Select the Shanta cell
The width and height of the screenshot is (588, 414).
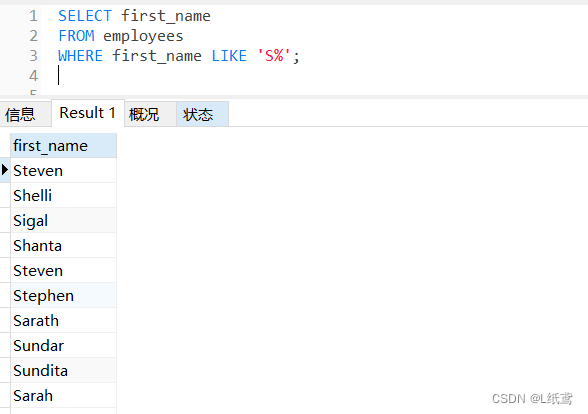point(63,246)
